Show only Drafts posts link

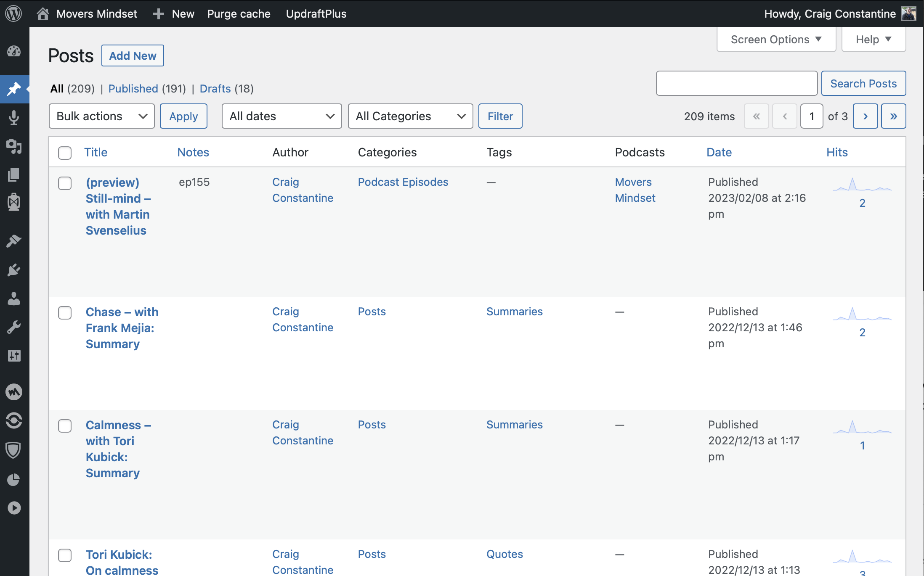[215, 89]
